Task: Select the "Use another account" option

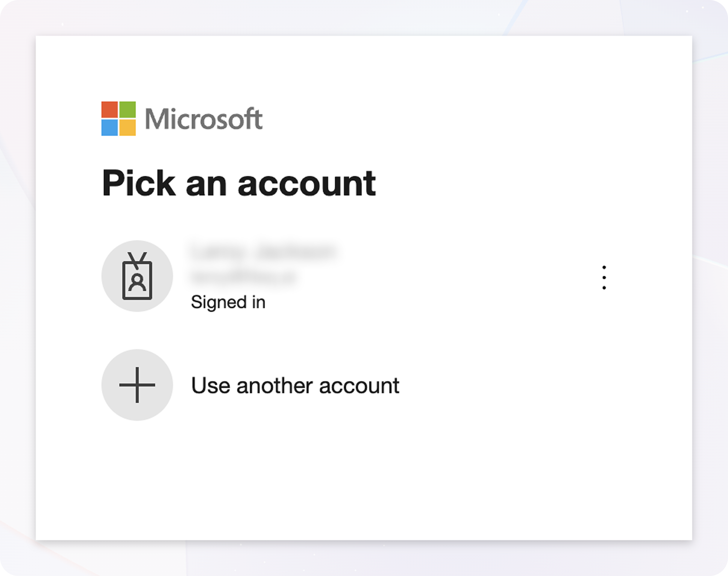Action: click(295, 386)
